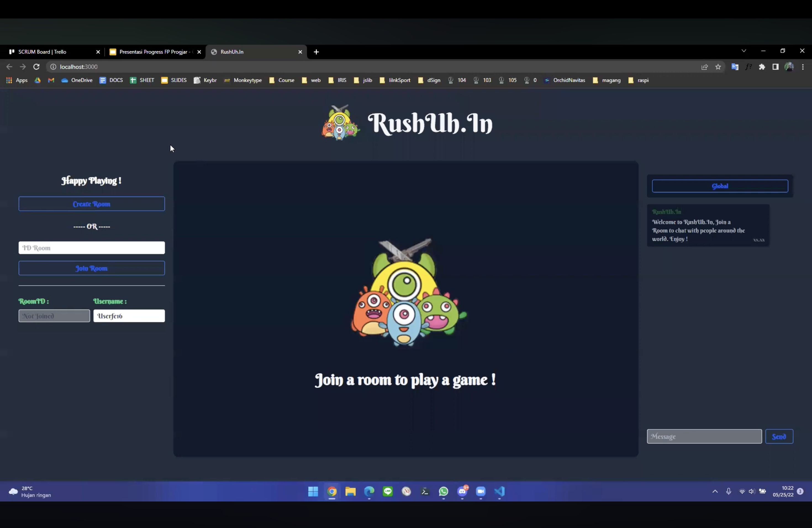Open the Keybr bookmark
Screen dimensions: 812x528
point(205,80)
